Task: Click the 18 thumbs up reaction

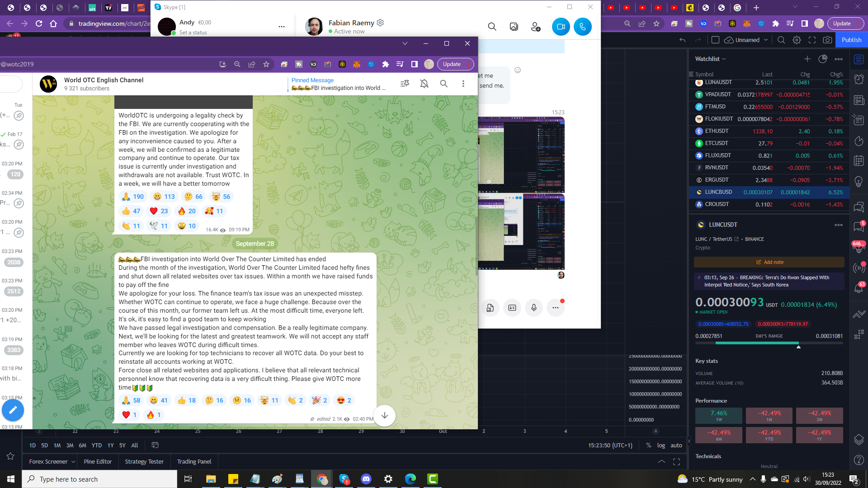Action: [x=186, y=400]
